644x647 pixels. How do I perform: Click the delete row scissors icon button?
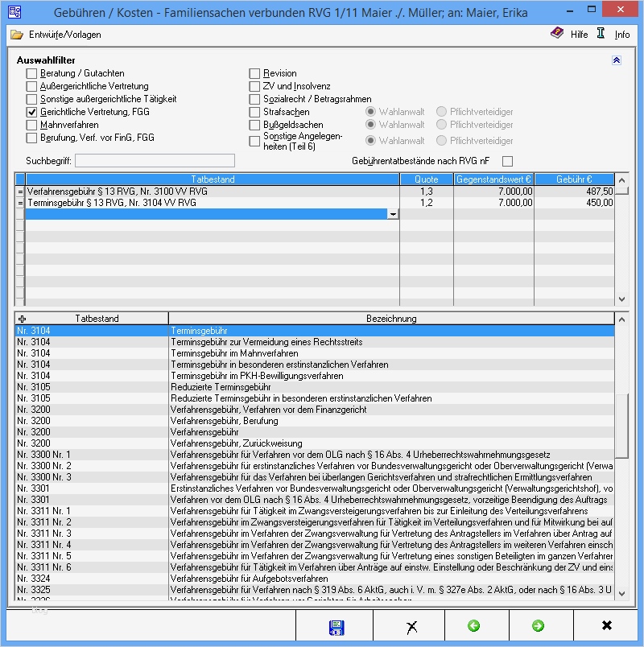point(411,627)
